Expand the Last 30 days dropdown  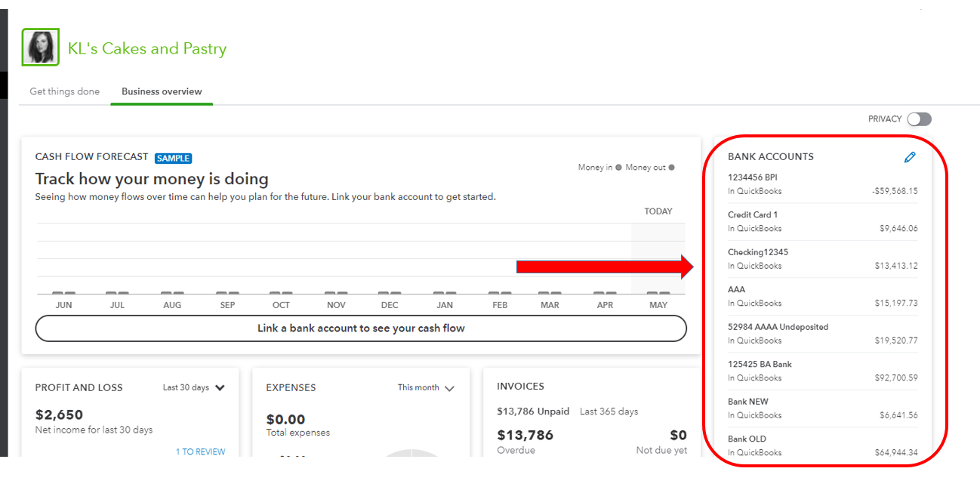(x=194, y=387)
